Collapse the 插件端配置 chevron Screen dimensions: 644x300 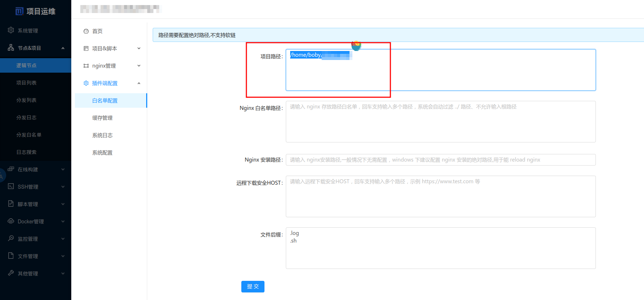[x=139, y=83]
